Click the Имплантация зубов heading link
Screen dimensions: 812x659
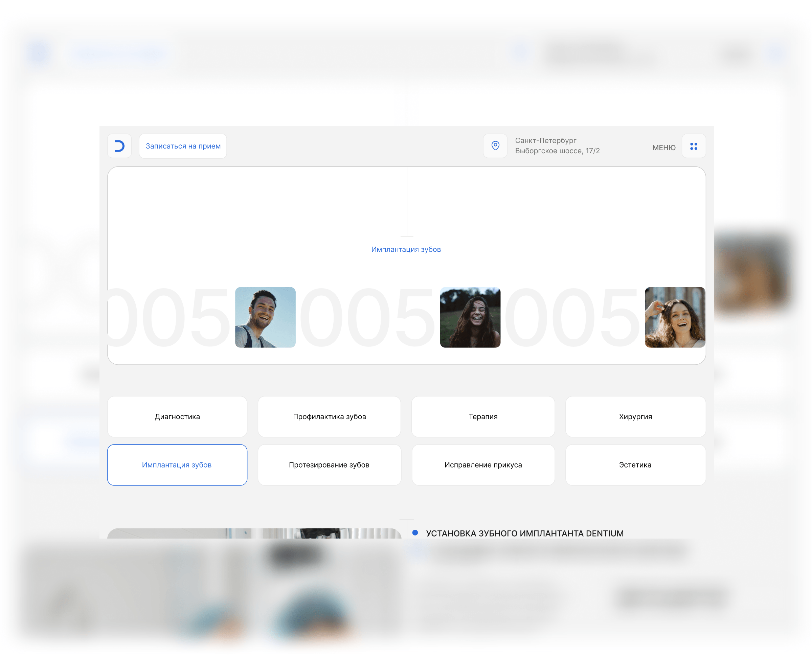[405, 249]
